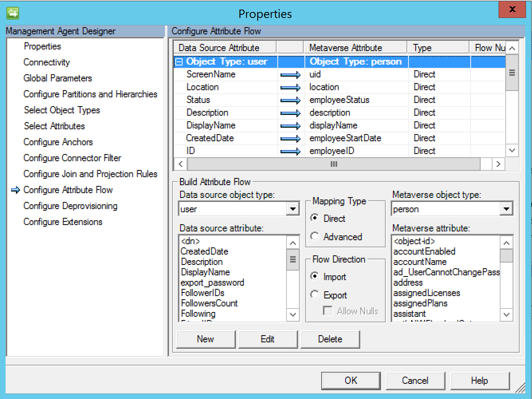Click the flow arrow beside the Status attribute
The width and height of the screenshot is (532, 399).
290,100
